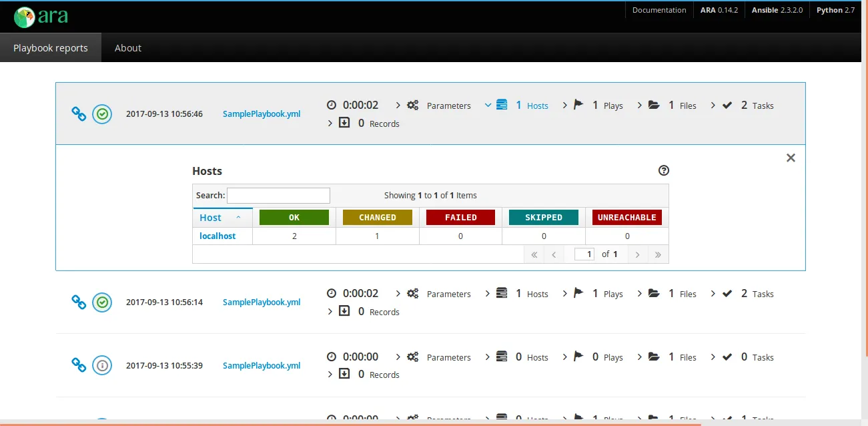Image resolution: width=868 pixels, height=426 pixels.
Task: Expand Records on the first report
Action: tap(330, 123)
